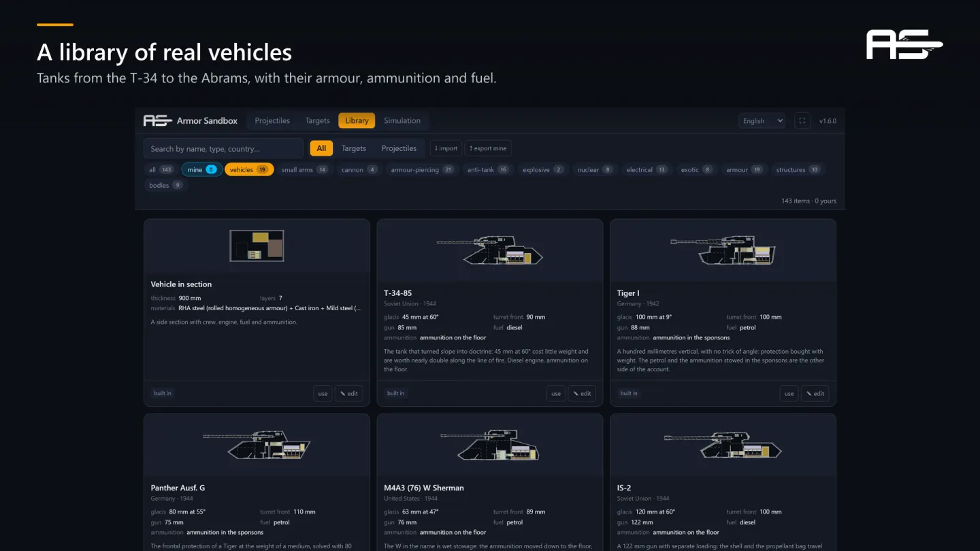This screenshot has width=980, height=551.
Task: Go to the Simulation tab
Action: coord(402,121)
